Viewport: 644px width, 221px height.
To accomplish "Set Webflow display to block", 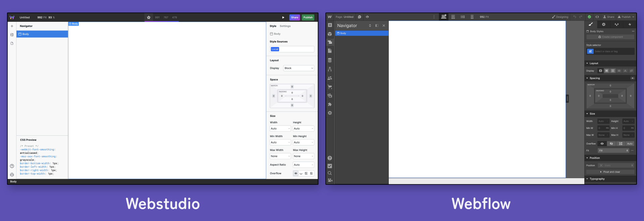I will (600, 71).
